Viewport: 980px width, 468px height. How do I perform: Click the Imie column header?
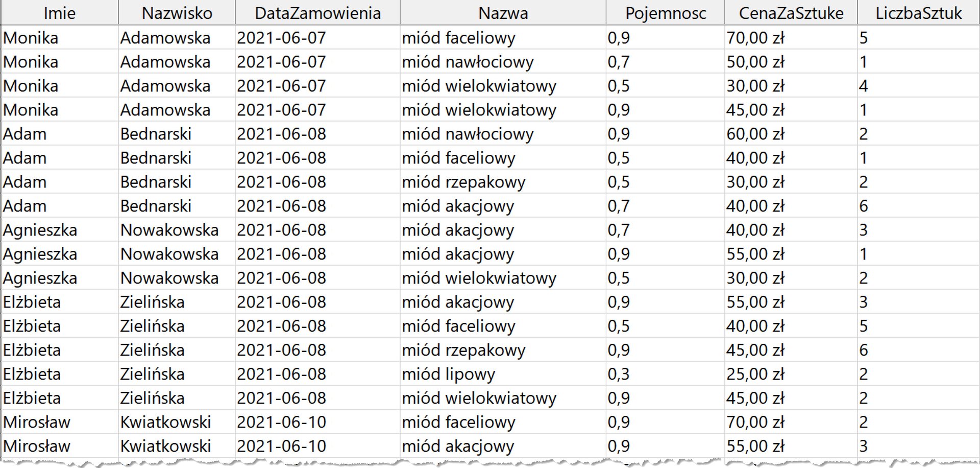click(60, 13)
